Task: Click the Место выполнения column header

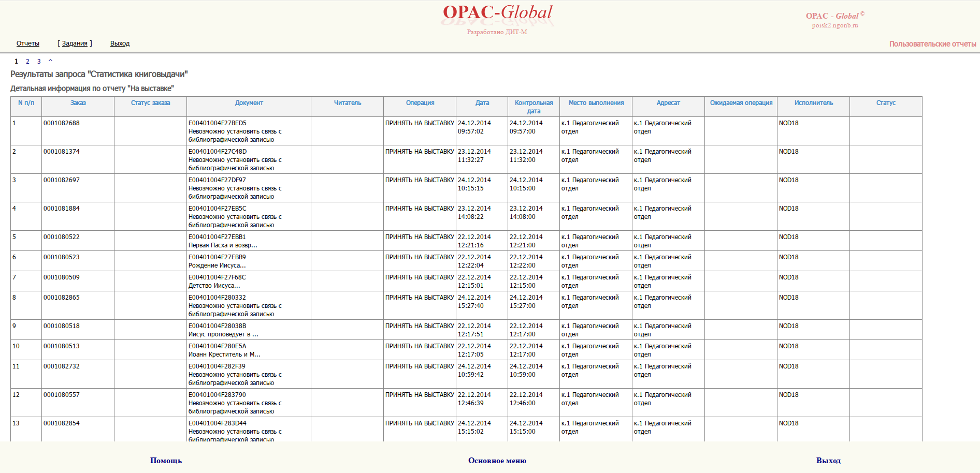Action: point(596,103)
